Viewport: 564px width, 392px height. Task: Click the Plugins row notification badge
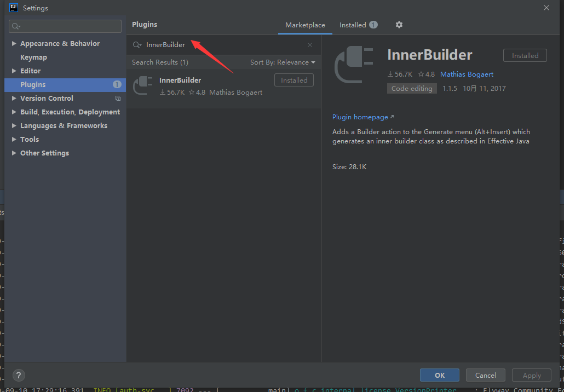pos(117,84)
